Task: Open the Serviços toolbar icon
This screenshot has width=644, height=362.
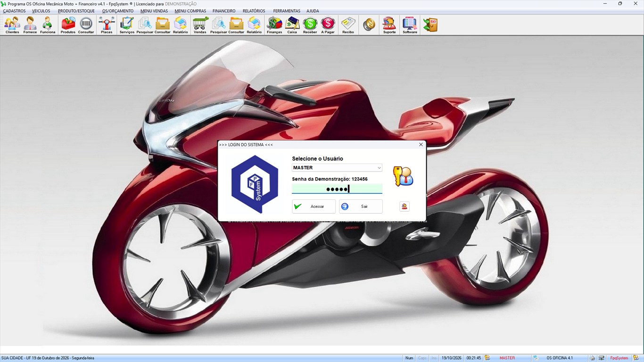Action: pyautogui.click(x=127, y=25)
